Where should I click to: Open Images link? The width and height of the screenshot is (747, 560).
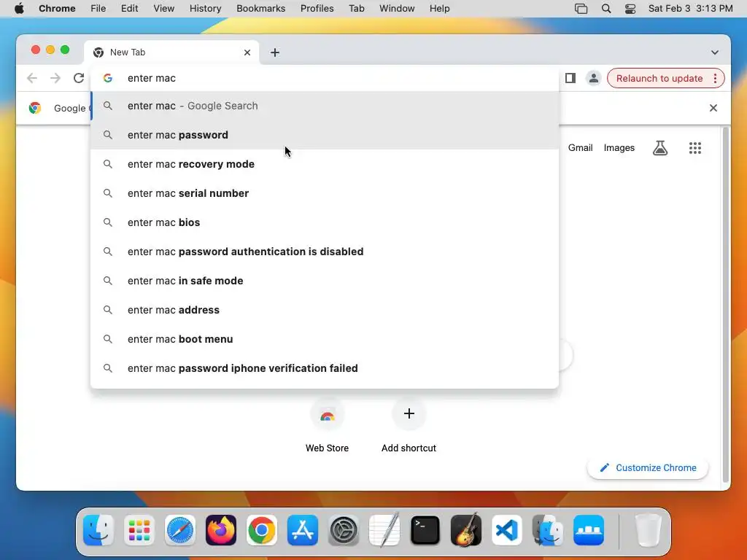pyautogui.click(x=619, y=147)
